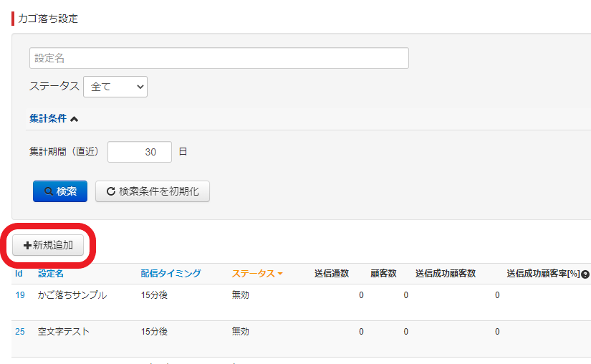This screenshot has height=364, width=591.
Task: Open the ステータス dropdown showing 全て
Action: coord(115,87)
